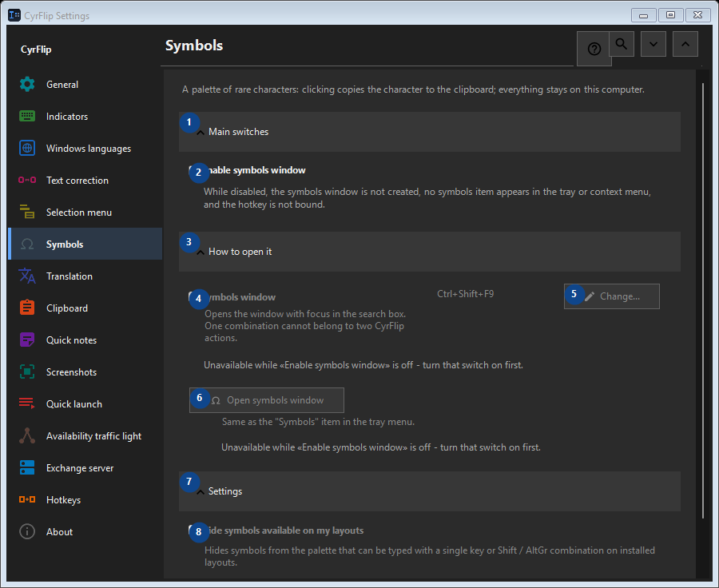Image resolution: width=719 pixels, height=588 pixels.
Task: Open the General settings gear icon
Action: (27, 85)
